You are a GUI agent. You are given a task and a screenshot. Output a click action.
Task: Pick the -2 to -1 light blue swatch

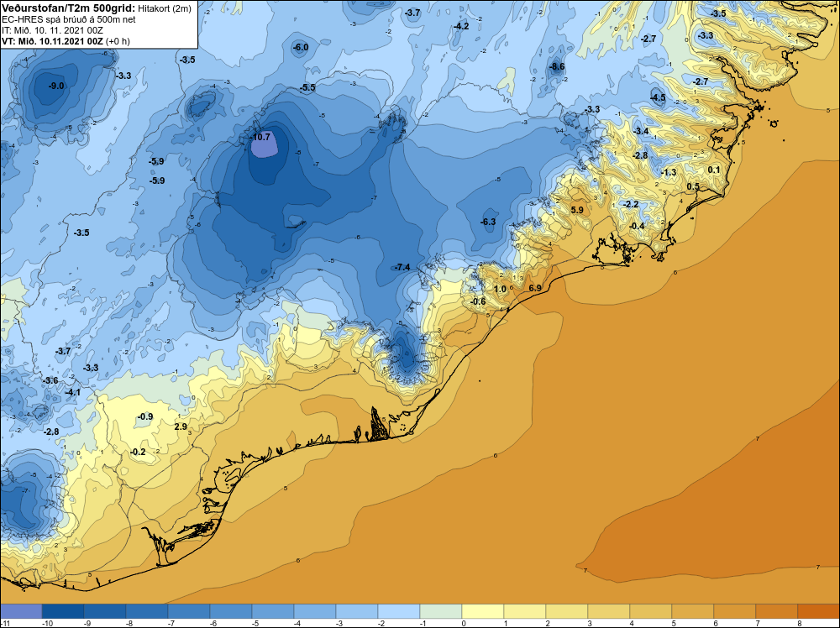pyautogui.click(x=399, y=611)
